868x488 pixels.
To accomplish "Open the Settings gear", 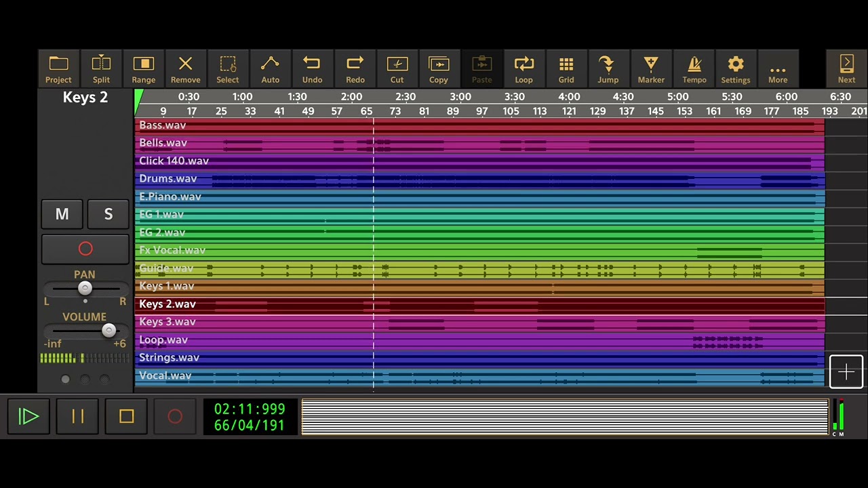I will [x=736, y=69].
